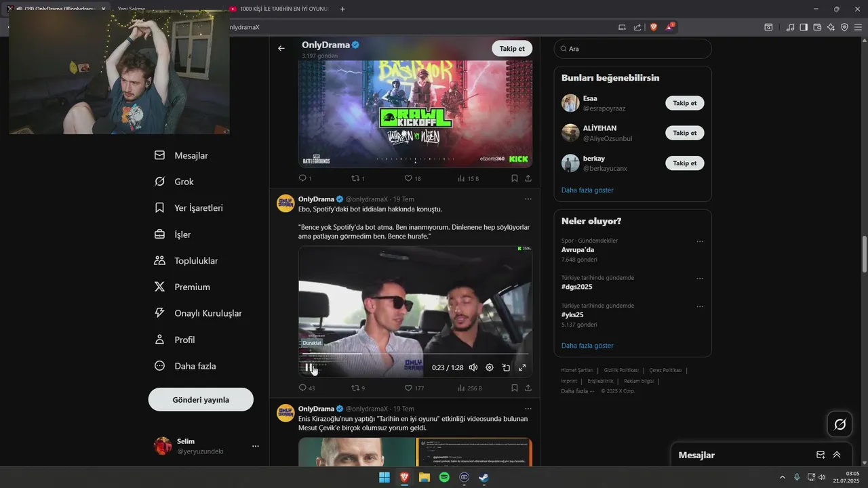Follow berkay with the Takip et button

click(685, 163)
